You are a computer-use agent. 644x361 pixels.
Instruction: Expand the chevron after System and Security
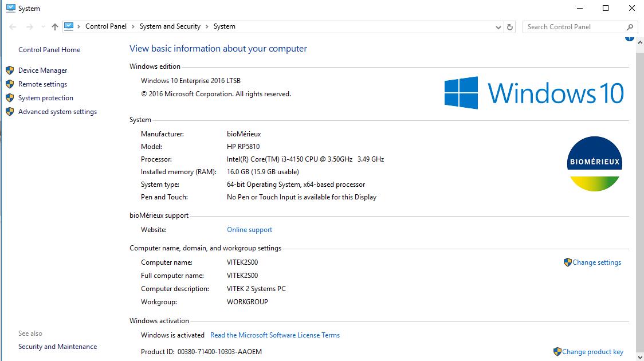coord(207,26)
